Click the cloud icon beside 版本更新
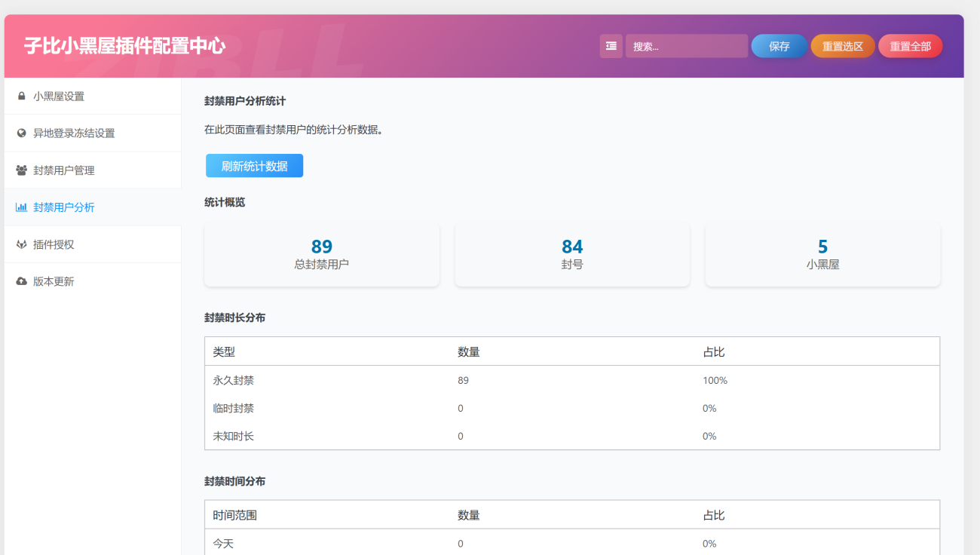This screenshot has width=980, height=555. point(21,281)
